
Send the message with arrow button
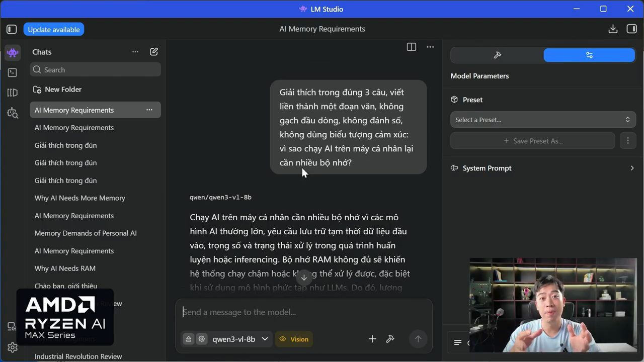click(418, 339)
